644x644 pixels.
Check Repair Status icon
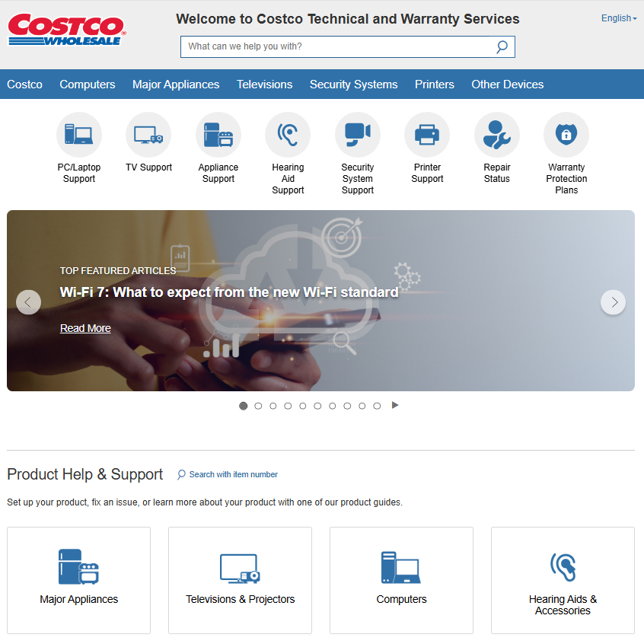pyautogui.click(x=497, y=135)
